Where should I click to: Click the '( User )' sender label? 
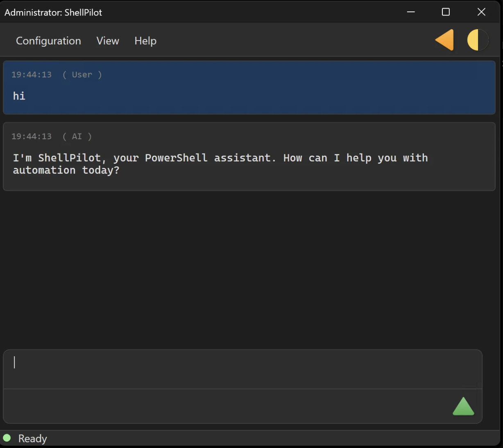82,75
